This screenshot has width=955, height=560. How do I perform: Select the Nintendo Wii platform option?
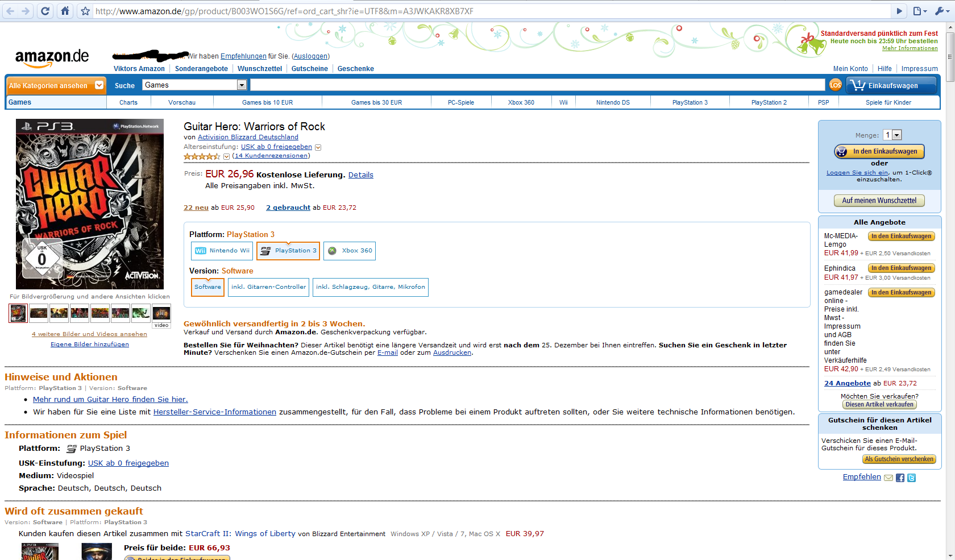tap(222, 251)
